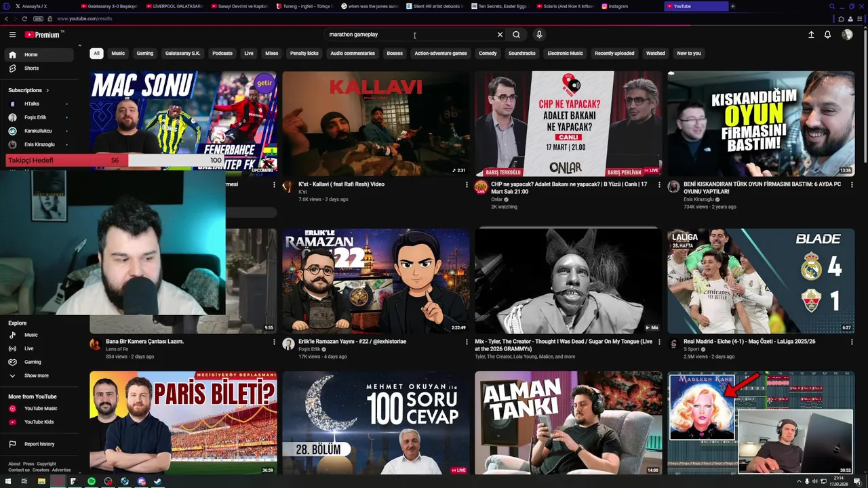This screenshot has width=868, height=488.
Task: Open more options for Real Madrid - Elche video
Action: click(x=852, y=342)
